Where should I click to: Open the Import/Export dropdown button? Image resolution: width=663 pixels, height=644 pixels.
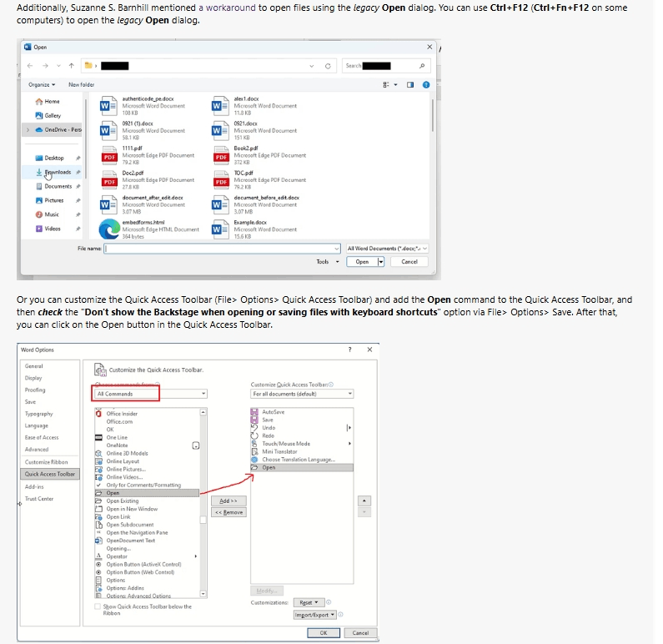point(315,615)
